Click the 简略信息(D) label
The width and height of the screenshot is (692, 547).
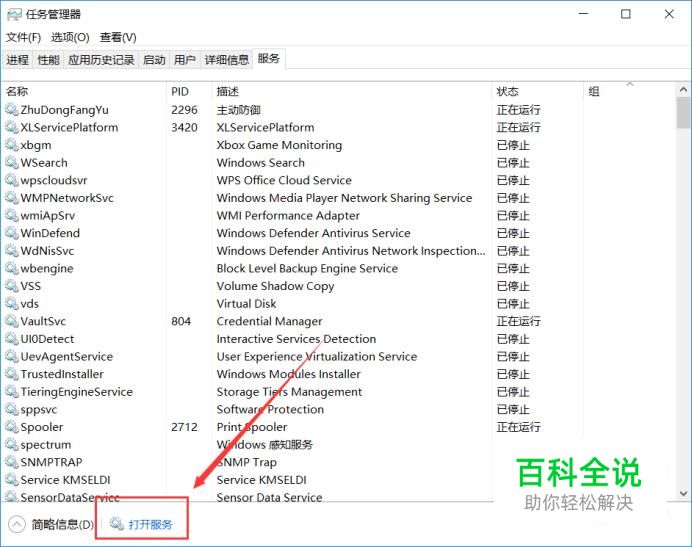pos(62,524)
